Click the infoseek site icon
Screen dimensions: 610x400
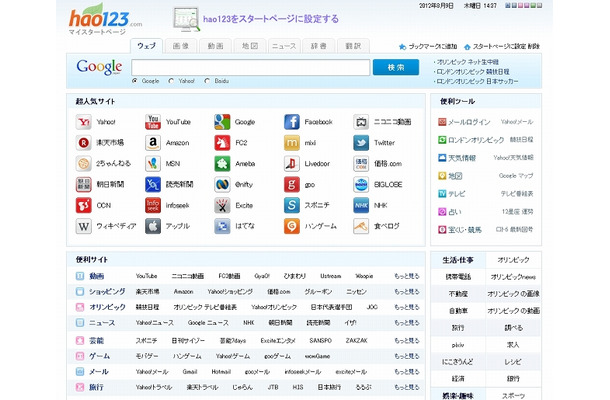pyautogui.click(x=153, y=205)
